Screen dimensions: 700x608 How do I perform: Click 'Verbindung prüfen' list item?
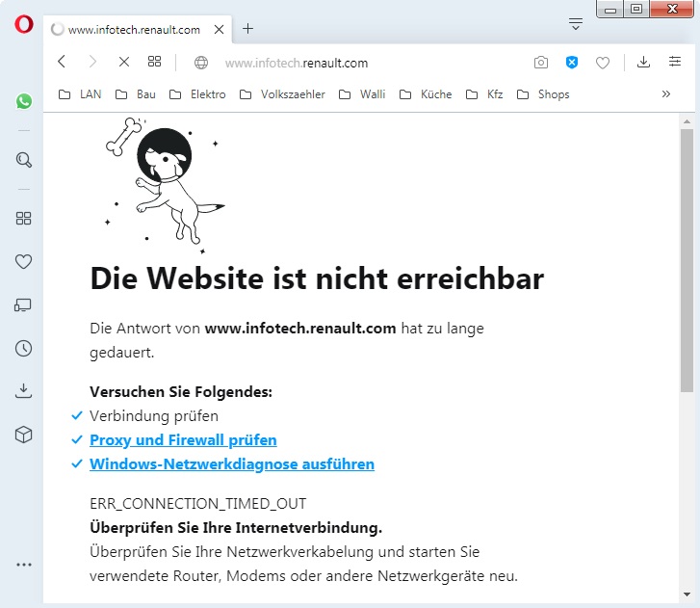(154, 416)
